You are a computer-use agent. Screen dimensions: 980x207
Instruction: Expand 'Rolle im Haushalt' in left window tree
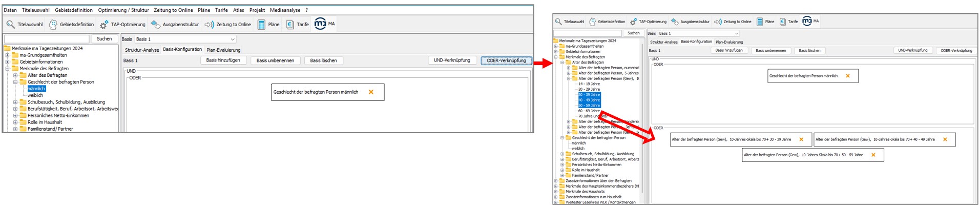pos(15,122)
